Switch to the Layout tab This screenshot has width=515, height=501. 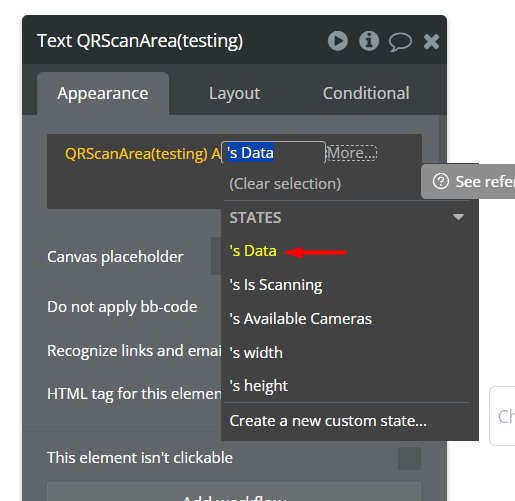(234, 93)
